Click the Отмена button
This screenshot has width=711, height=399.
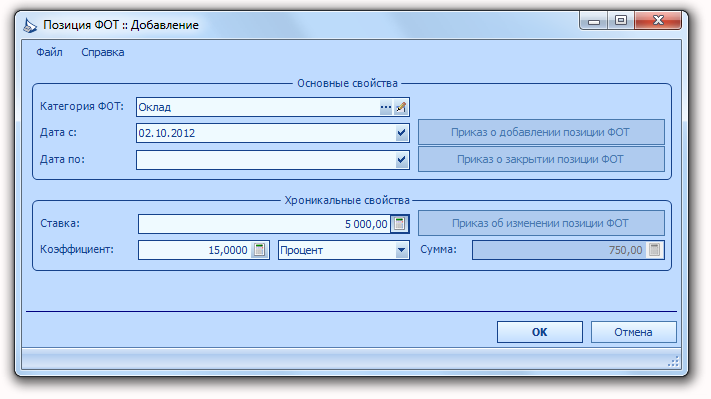(x=633, y=332)
